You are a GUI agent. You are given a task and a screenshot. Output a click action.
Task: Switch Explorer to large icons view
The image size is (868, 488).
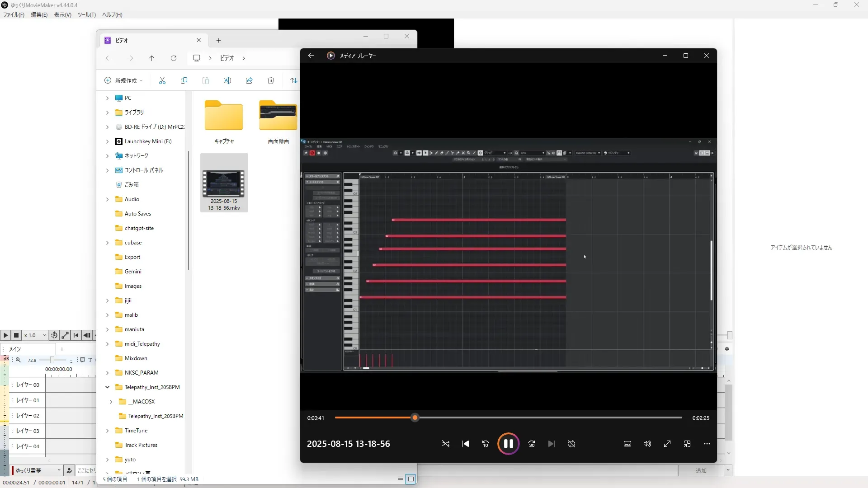[x=410, y=479]
